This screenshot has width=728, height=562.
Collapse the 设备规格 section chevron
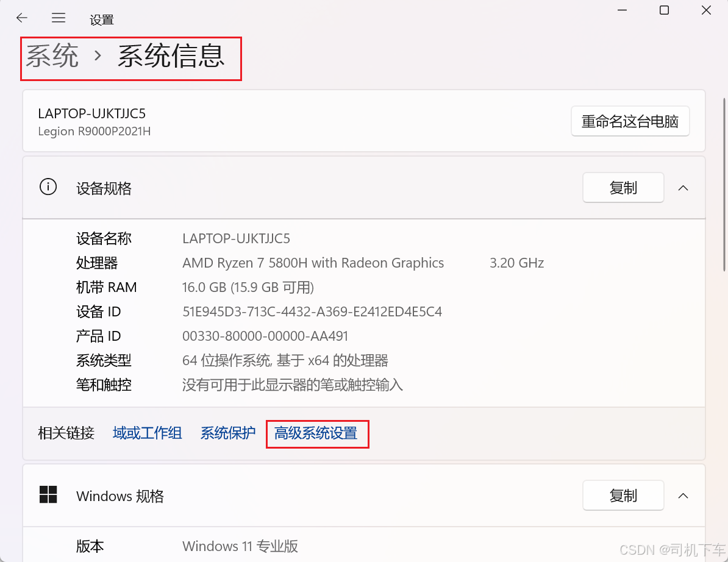tap(683, 188)
